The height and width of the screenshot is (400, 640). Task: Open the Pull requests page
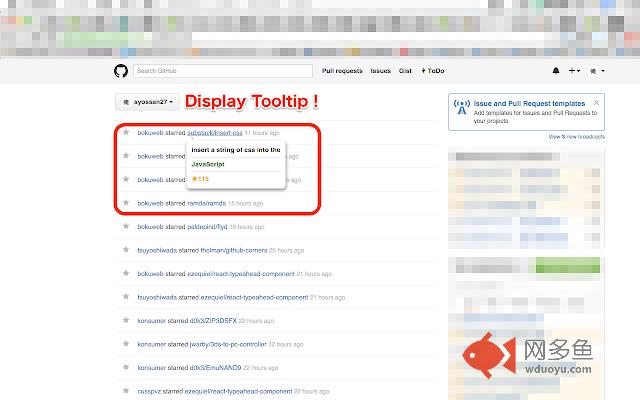click(342, 71)
